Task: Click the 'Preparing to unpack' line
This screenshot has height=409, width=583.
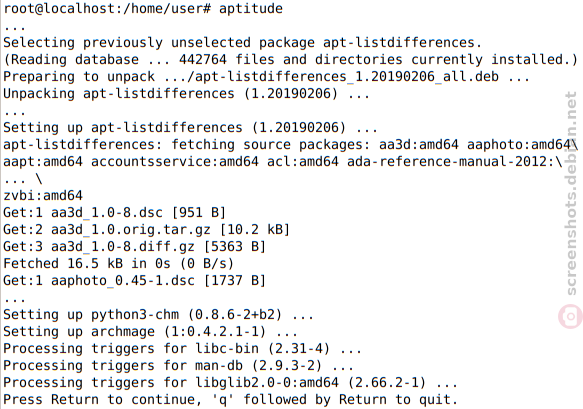Action: click(266, 77)
